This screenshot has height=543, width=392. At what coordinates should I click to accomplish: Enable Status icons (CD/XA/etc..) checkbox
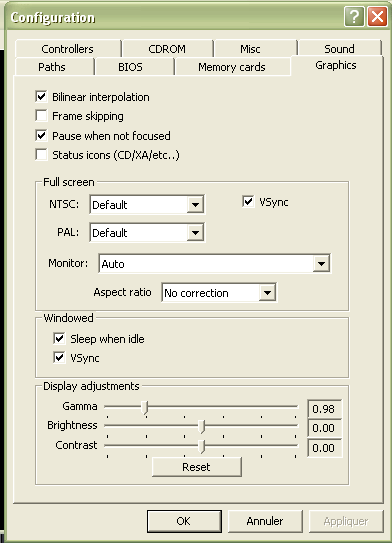click(x=41, y=154)
